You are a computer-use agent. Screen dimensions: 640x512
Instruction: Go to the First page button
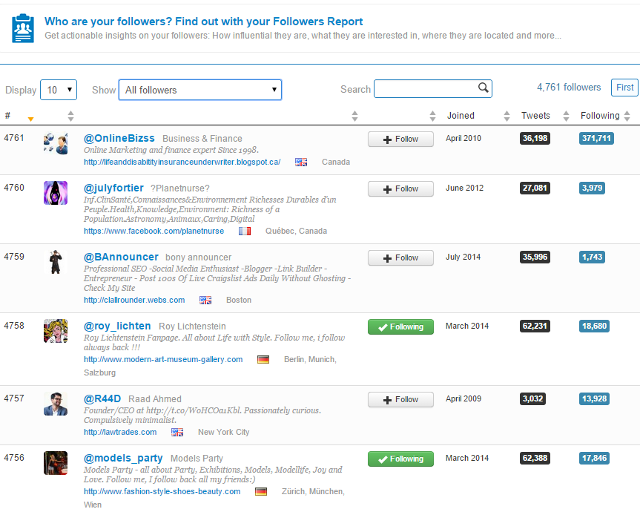coord(624,87)
